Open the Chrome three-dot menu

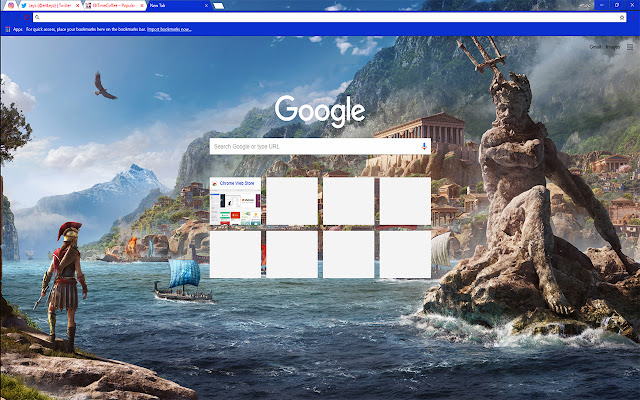click(633, 18)
